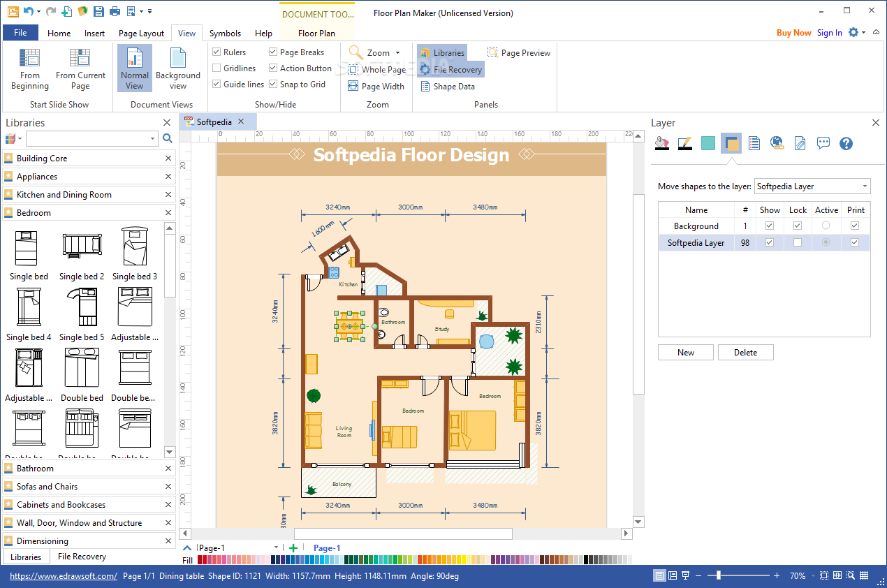Image resolution: width=887 pixels, height=588 pixels.
Task: Switch to the Page Layout tab
Action: (x=141, y=33)
